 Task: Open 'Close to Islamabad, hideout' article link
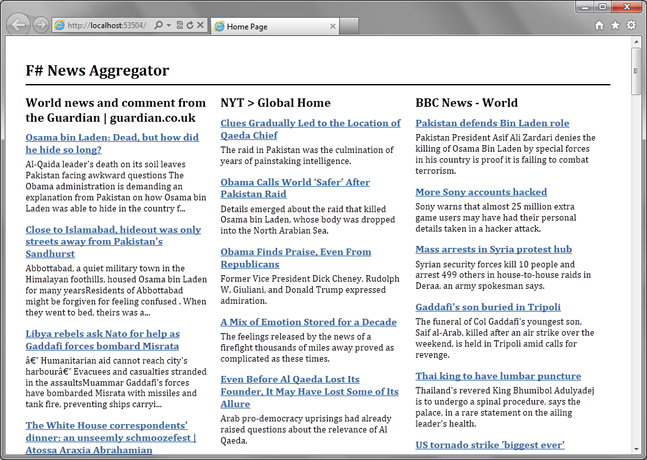(x=113, y=242)
